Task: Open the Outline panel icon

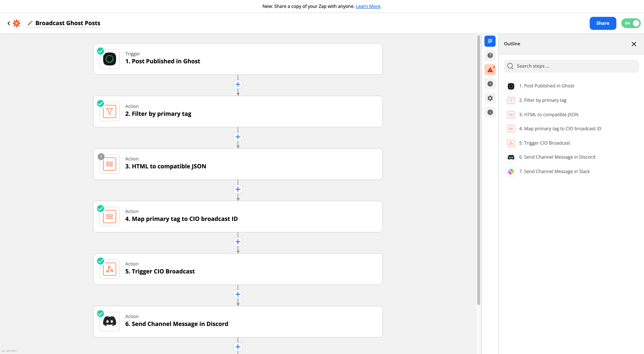Action: pyautogui.click(x=490, y=41)
